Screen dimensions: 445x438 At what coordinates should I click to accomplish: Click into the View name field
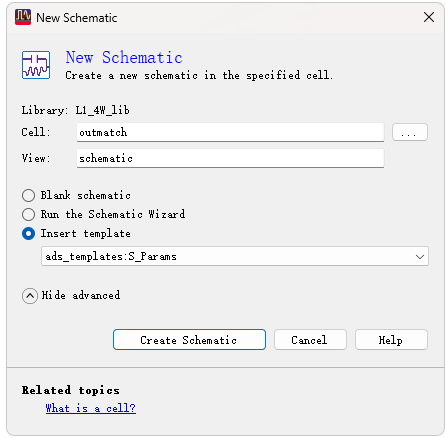tap(230, 158)
